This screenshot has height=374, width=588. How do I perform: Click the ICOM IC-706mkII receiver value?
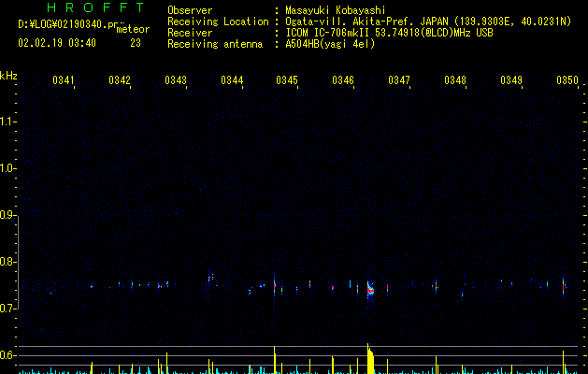tap(389, 33)
